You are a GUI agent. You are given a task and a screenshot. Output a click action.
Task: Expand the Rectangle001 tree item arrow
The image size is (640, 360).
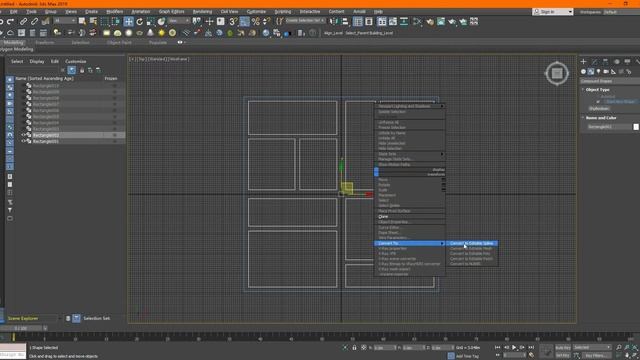[23, 141]
